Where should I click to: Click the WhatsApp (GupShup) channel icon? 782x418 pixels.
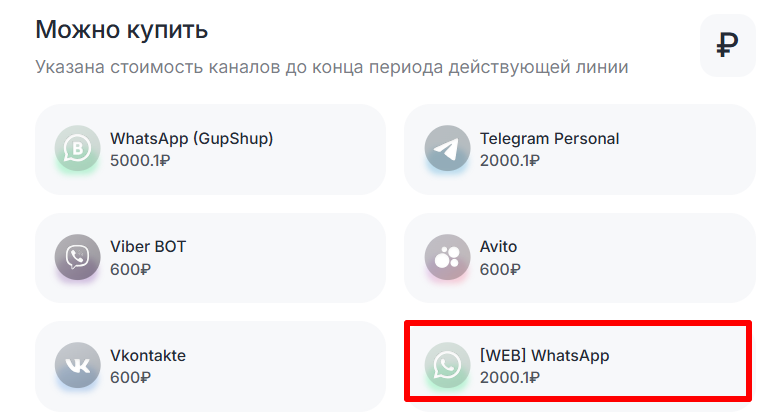click(77, 150)
